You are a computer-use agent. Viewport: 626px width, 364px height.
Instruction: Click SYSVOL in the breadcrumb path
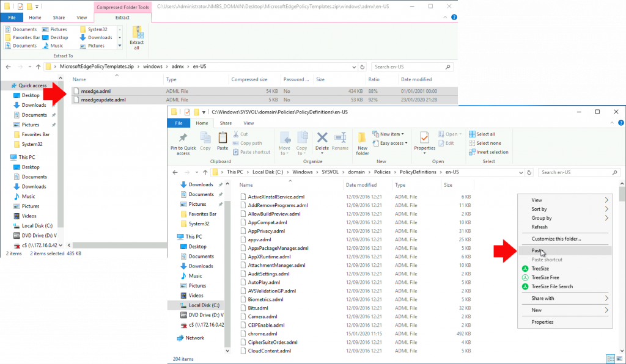330,172
